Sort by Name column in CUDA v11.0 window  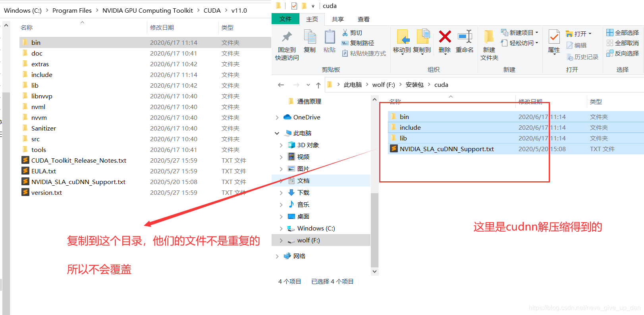tap(27, 27)
